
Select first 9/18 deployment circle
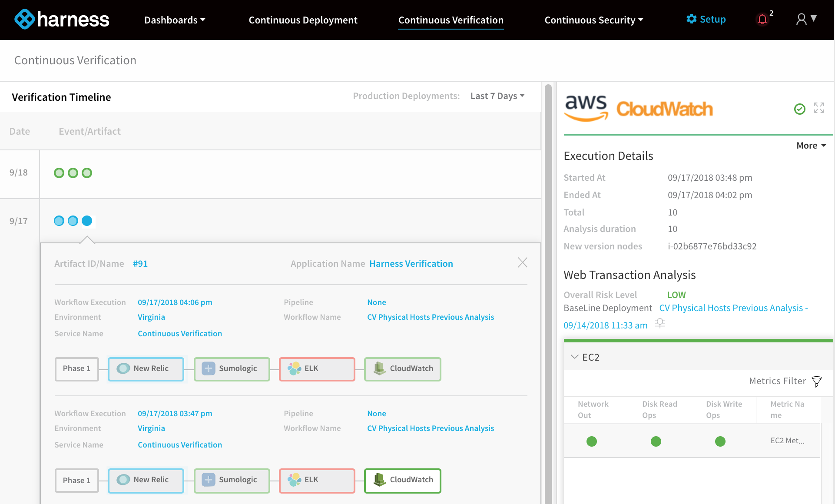[x=59, y=173]
